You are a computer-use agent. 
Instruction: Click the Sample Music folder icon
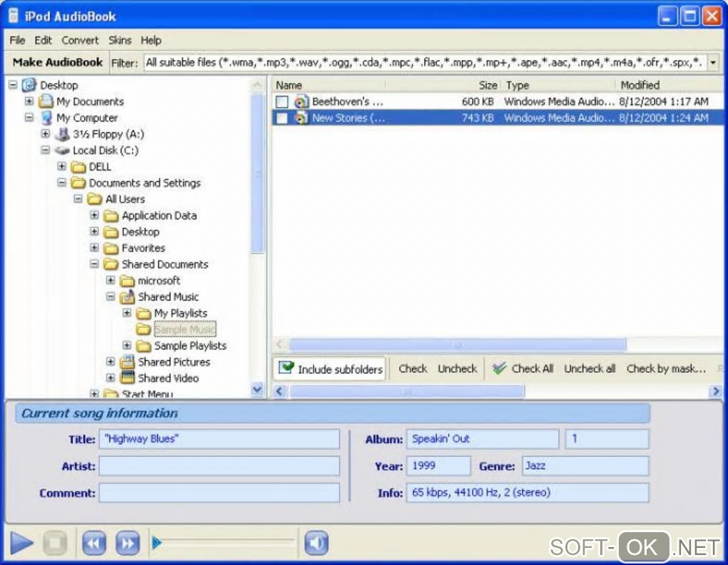143,329
